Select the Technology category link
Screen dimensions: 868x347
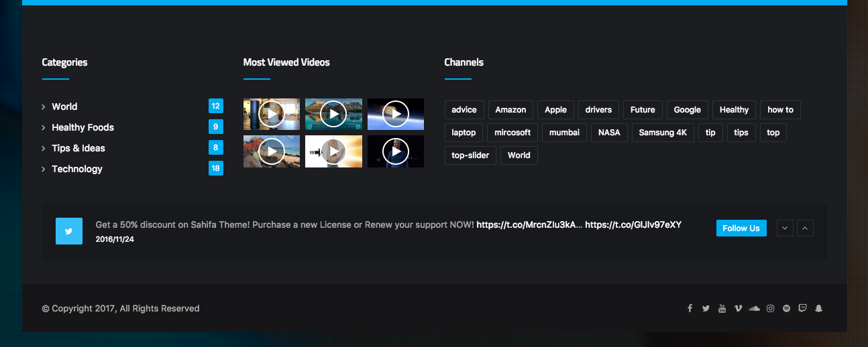click(77, 169)
